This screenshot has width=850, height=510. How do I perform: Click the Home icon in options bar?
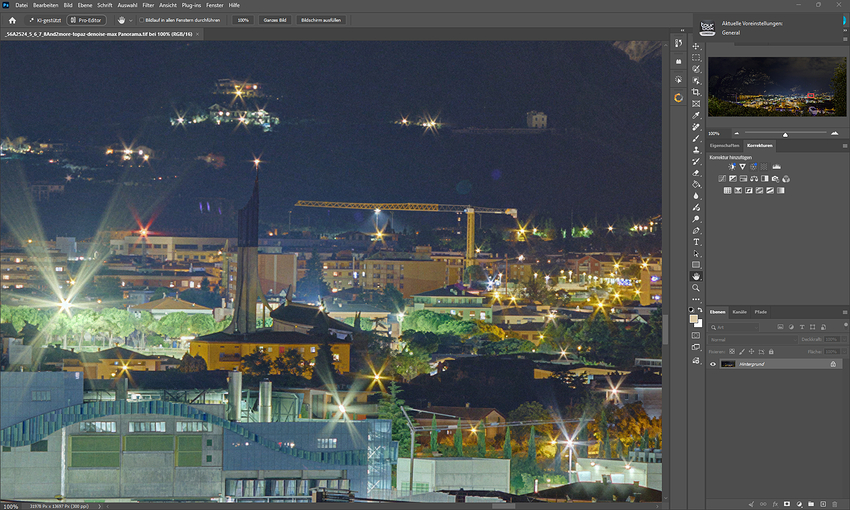[x=12, y=20]
